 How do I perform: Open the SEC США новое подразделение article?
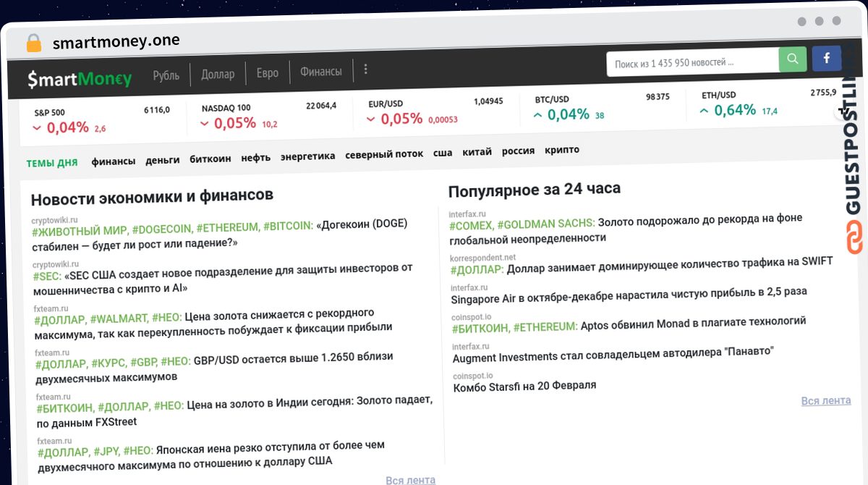(x=224, y=278)
